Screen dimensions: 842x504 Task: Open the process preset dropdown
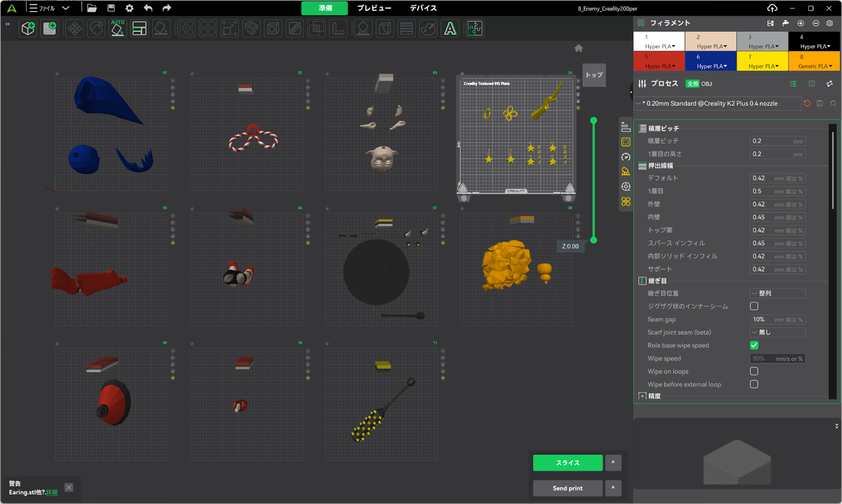click(x=718, y=104)
